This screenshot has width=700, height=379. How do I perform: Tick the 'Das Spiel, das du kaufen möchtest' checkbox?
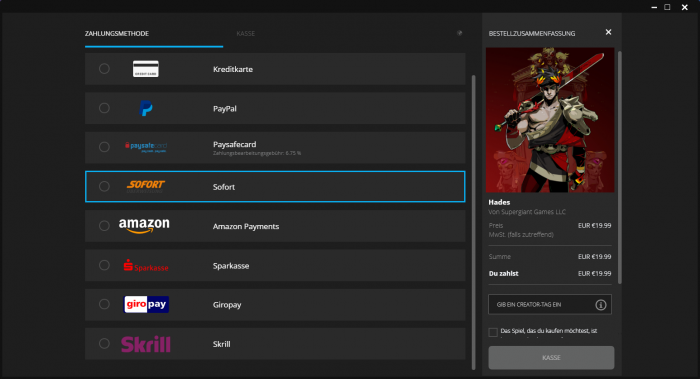(493, 332)
